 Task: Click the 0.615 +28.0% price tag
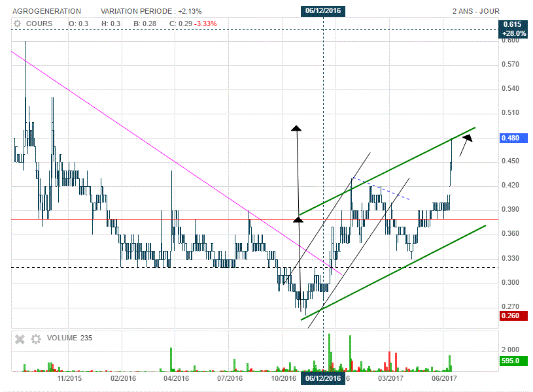513,29
